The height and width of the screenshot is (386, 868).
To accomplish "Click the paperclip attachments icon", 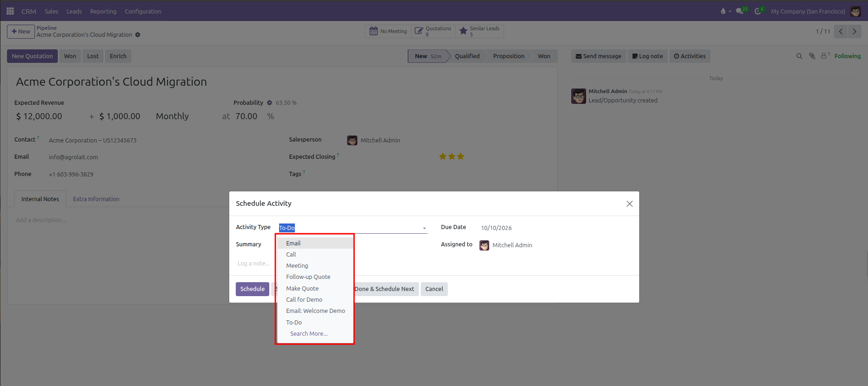I will point(812,56).
